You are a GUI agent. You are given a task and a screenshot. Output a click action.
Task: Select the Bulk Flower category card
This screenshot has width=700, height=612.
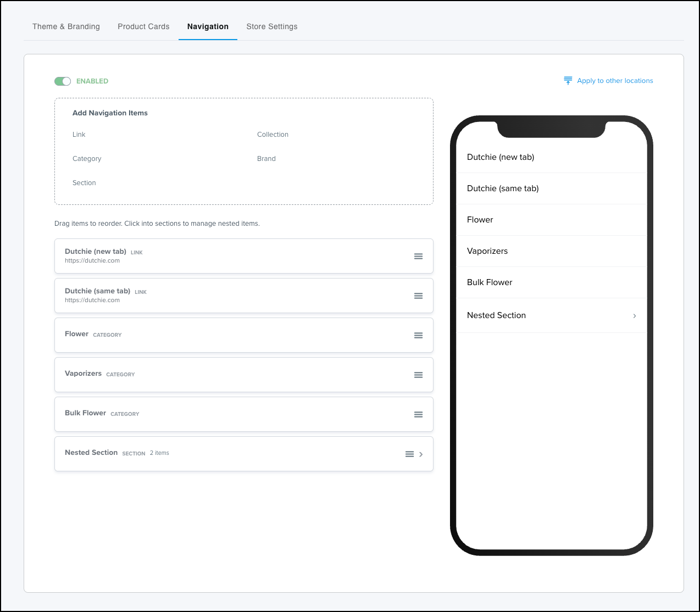click(244, 414)
